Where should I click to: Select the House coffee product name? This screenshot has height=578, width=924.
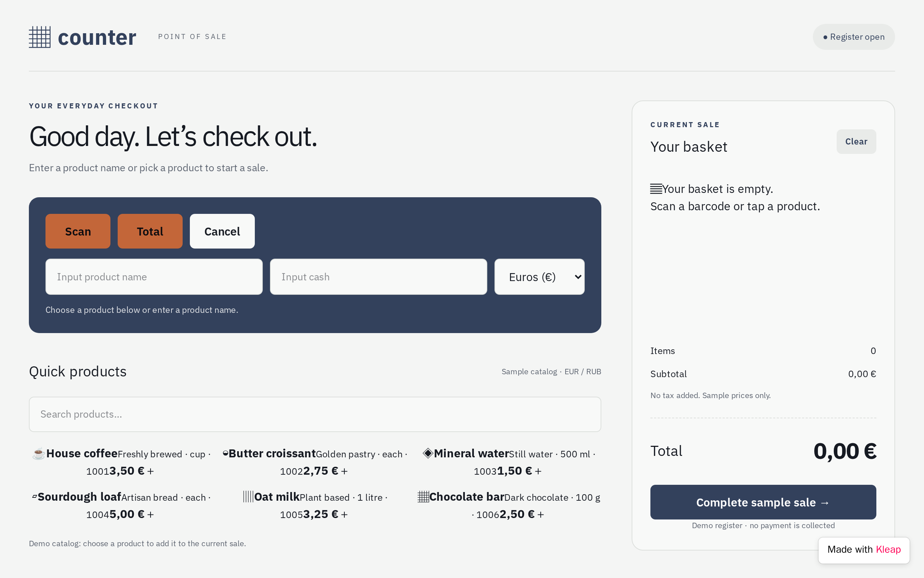point(82,453)
